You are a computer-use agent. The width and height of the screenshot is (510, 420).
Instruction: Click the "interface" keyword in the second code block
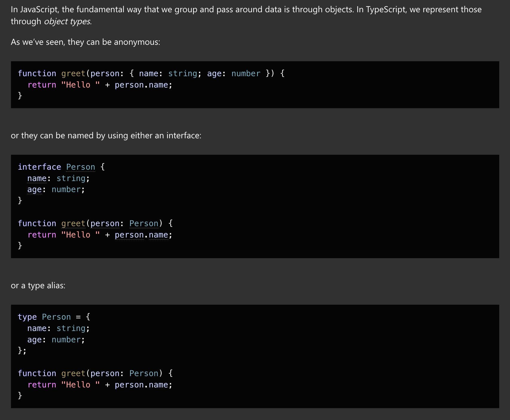point(39,167)
